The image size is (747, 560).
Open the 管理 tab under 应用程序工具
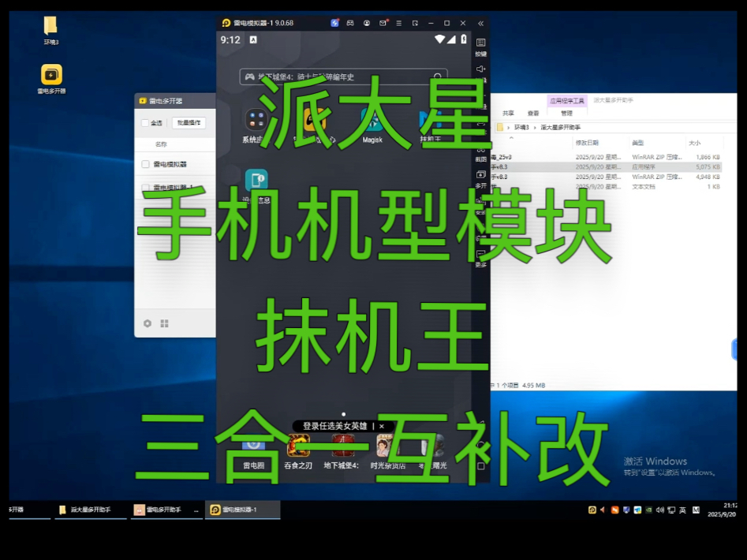coord(567,113)
